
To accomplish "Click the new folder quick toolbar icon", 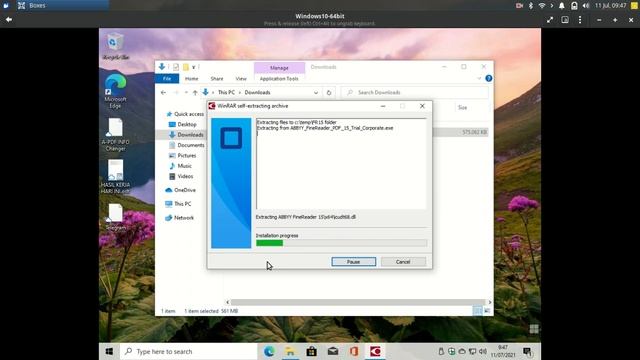I will 186,67.
